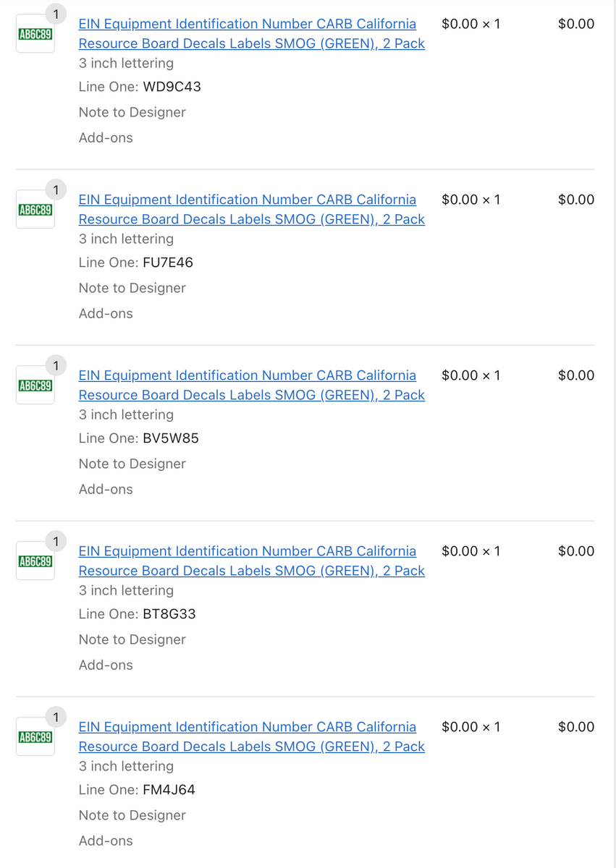
Task: Open EIN decal product link above WD9C43
Action: tap(252, 33)
